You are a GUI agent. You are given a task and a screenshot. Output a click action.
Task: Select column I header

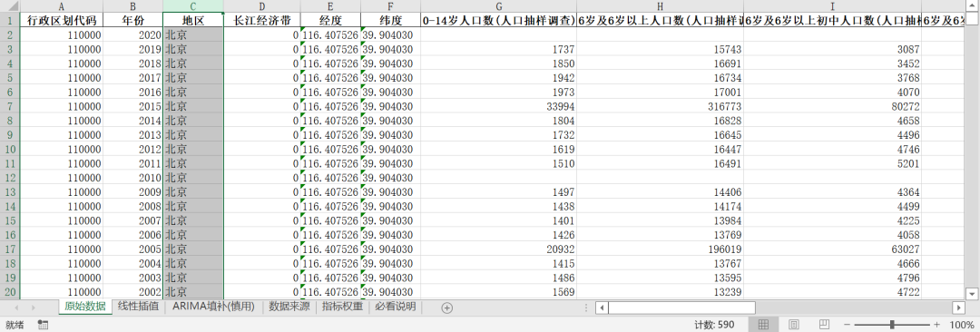(832, 6)
